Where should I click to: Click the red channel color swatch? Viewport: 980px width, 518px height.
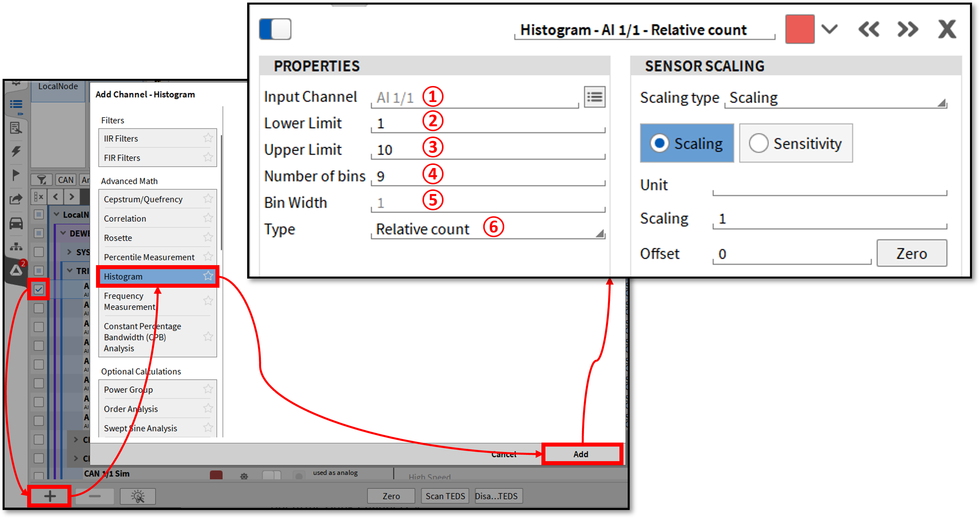(x=800, y=29)
